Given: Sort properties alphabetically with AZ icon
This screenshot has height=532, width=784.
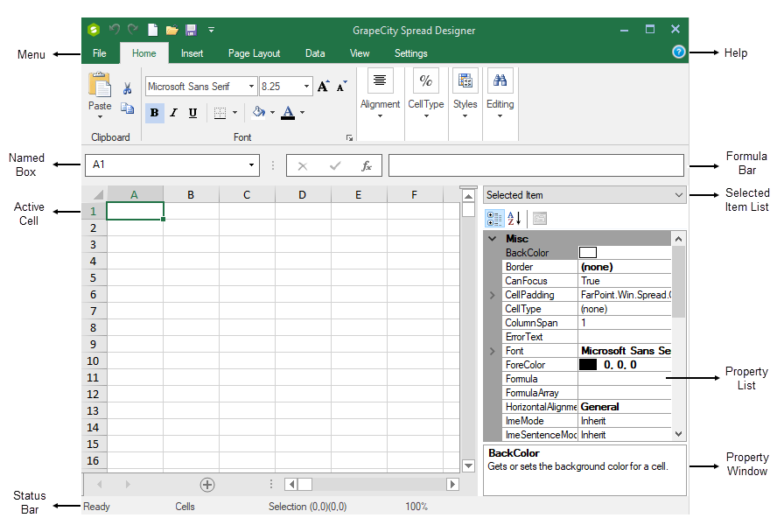Looking at the screenshot, I should click(x=514, y=219).
